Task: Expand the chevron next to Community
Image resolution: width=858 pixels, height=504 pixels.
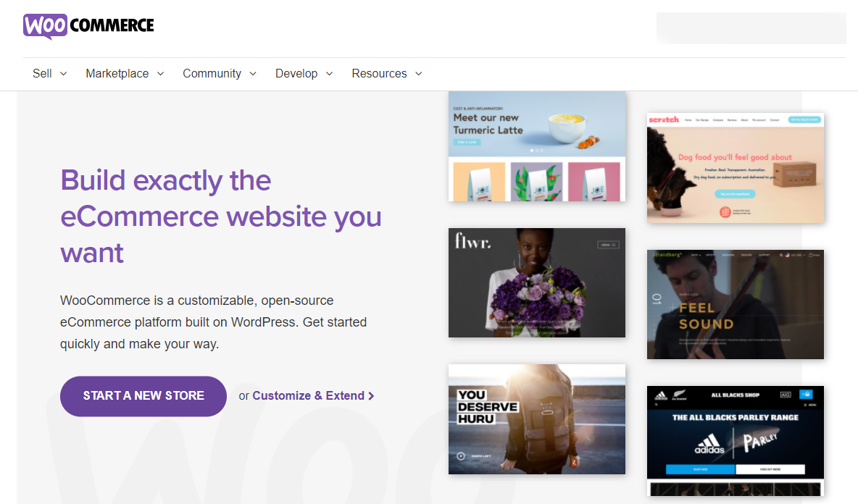Action: [x=253, y=74]
